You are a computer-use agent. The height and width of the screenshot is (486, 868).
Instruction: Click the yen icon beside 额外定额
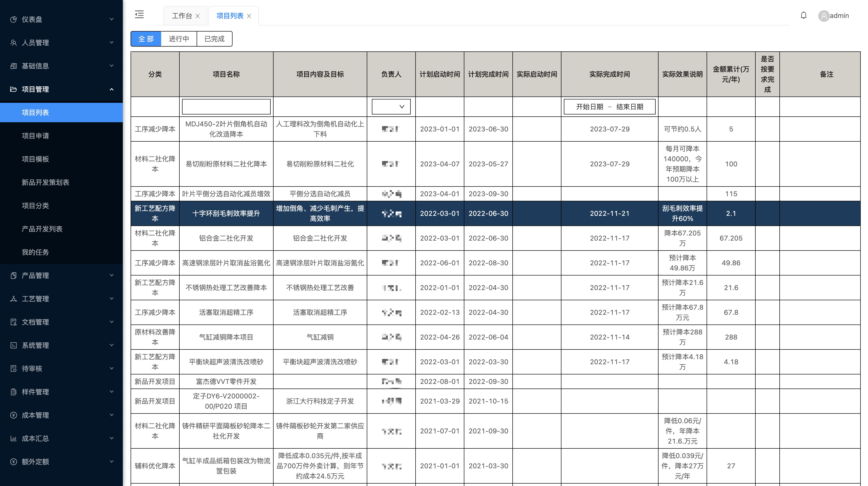[14, 462]
